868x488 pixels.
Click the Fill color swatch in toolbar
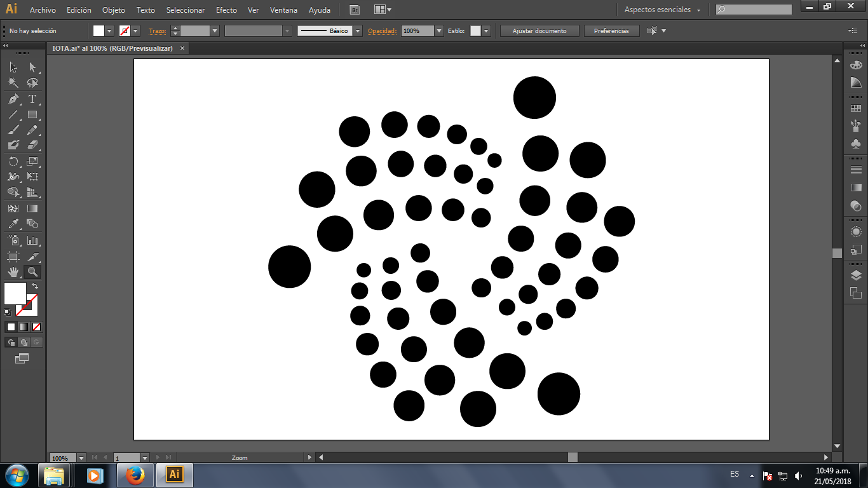pyautogui.click(x=15, y=293)
